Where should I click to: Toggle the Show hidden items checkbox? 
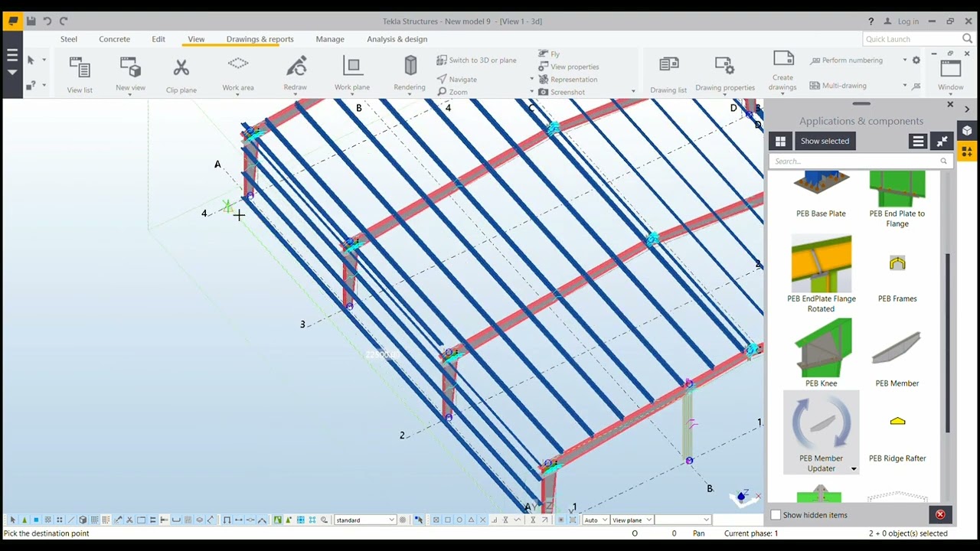[776, 515]
